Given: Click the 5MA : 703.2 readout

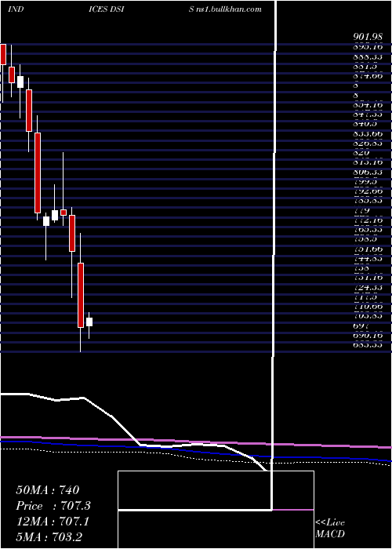Looking at the screenshot, I should pyautogui.click(x=49, y=536).
